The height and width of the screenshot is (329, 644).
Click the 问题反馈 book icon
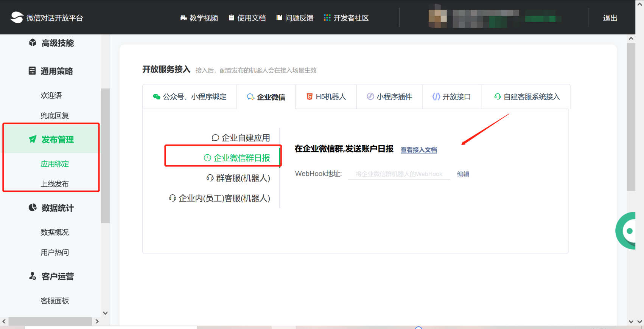pos(279,17)
